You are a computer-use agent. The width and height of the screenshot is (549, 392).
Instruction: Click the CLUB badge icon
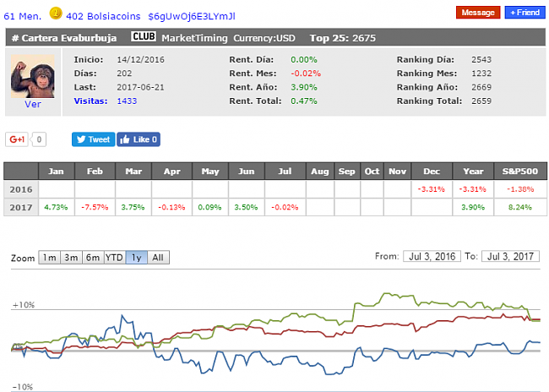pos(144,37)
